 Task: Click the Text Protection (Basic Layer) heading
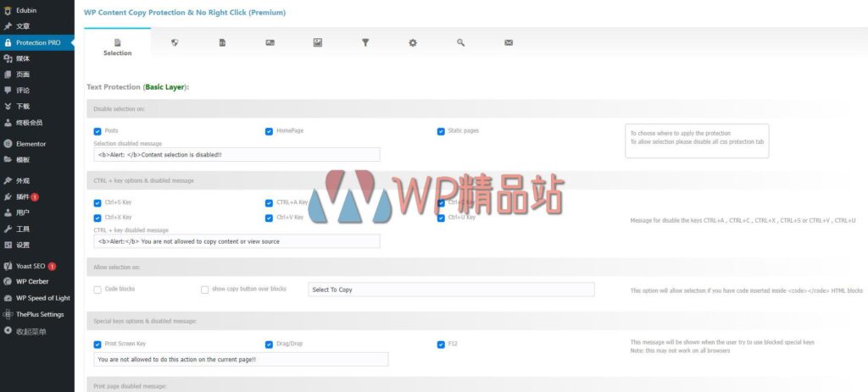coord(138,87)
